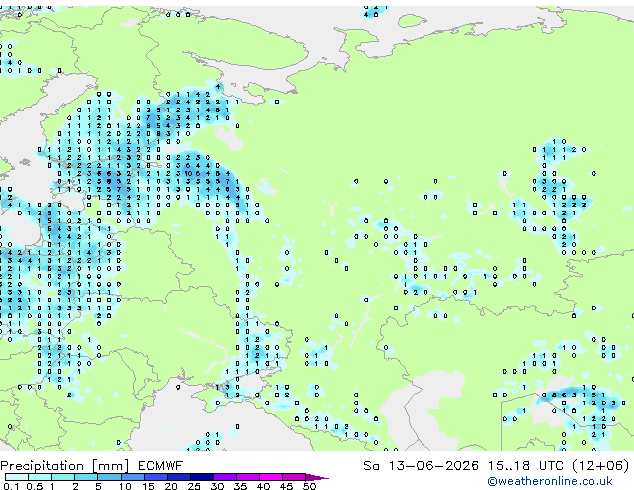Screen dimensions: 634x490
Task: Select the 1–2 mm legend swatch
Action: tap(63, 477)
